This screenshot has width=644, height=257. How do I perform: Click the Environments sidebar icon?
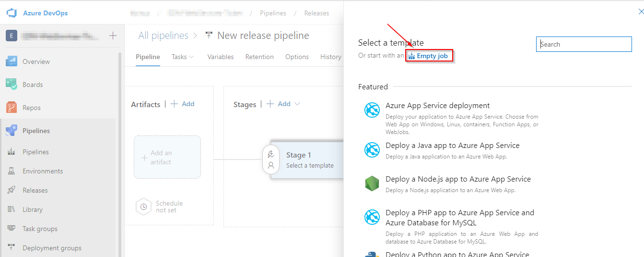pyautogui.click(x=12, y=171)
